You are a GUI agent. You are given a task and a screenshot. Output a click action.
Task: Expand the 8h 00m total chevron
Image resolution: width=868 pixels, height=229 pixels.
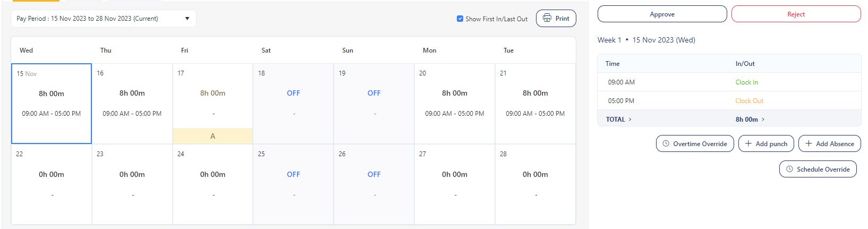[x=763, y=120]
